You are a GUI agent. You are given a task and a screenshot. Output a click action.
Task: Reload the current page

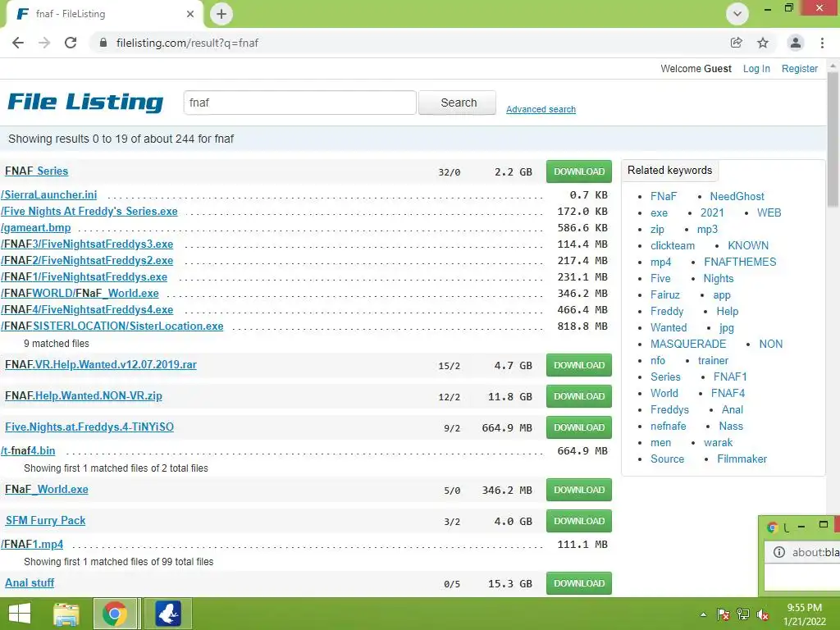click(71, 43)
